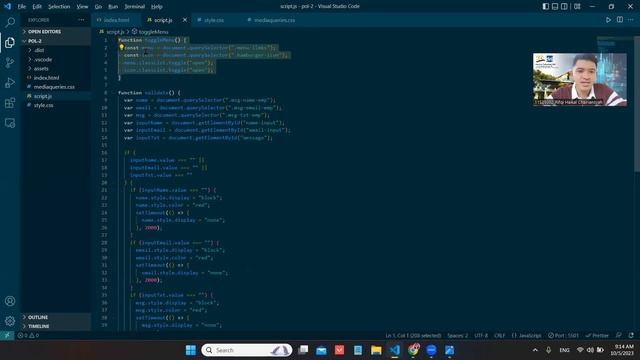Open mediaqueries.css in the file explorer
This screenshot has width=640, height=360.
(x=56, y=87)
